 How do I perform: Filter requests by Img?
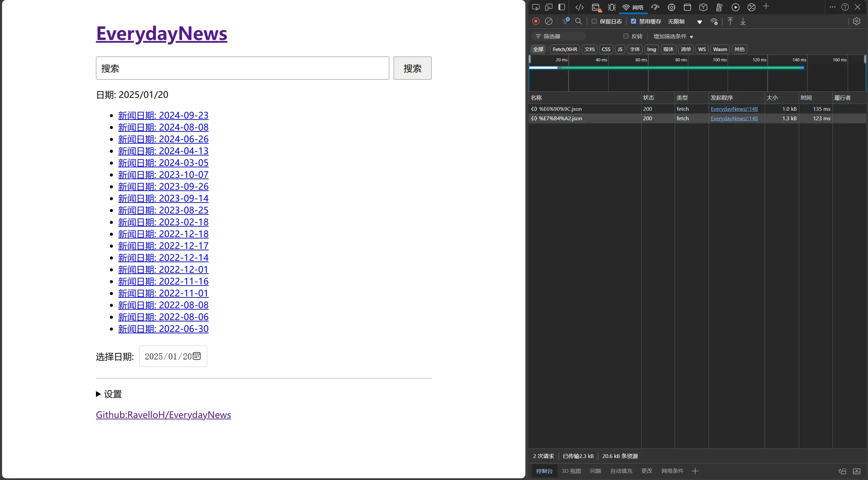point(651,49)
